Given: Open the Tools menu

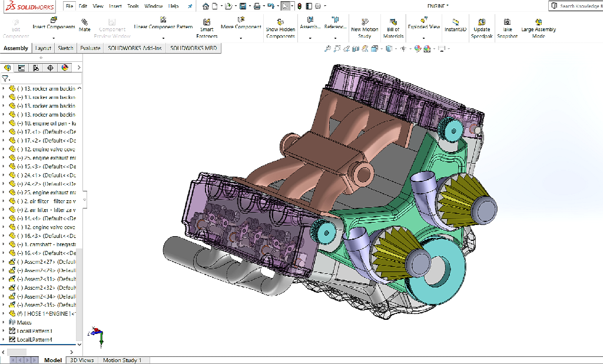Looking at the screenshot, I should point(133,6).
